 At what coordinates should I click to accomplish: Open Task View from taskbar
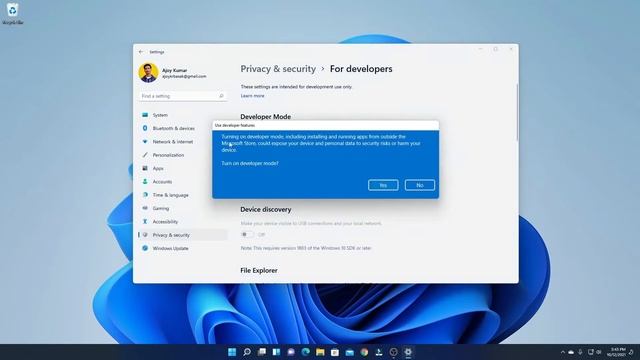262,352
